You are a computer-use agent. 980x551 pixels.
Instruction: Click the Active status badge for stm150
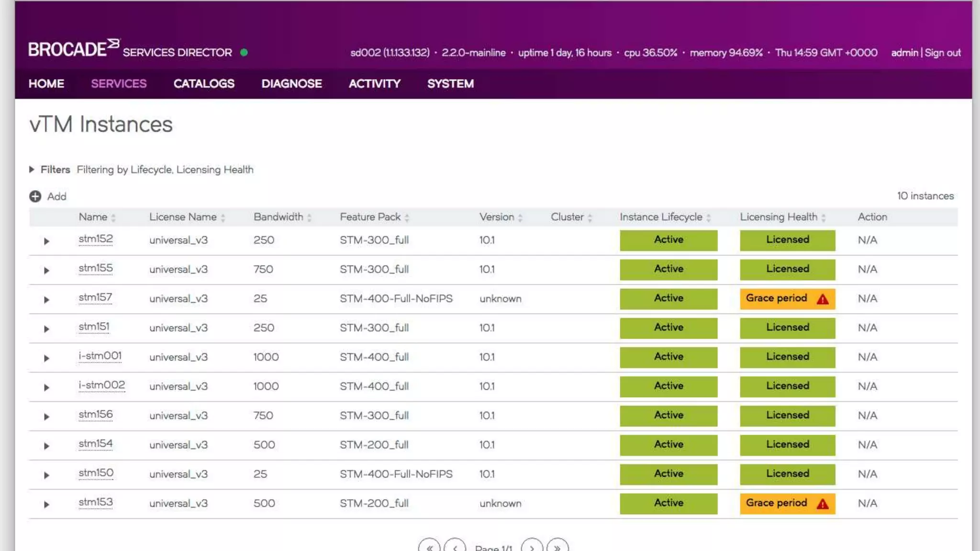[x=668, y=474]
